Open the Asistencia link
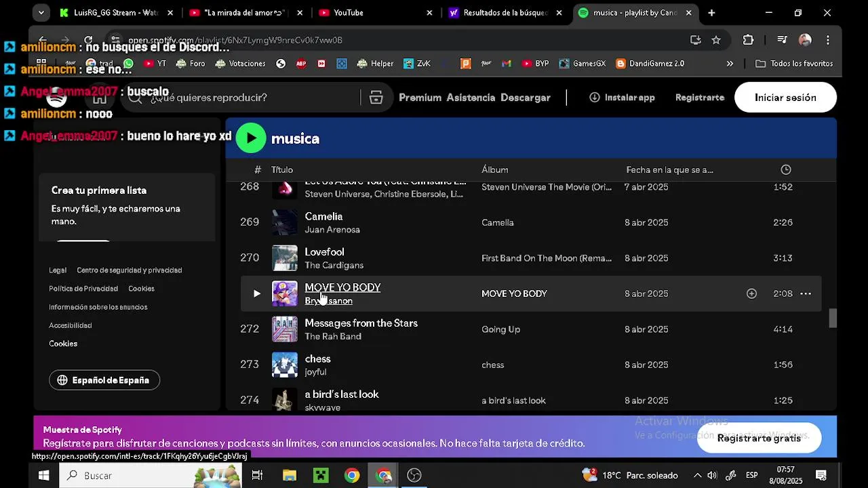Screen dimensions: 868x488 click(x=471, y=98)
